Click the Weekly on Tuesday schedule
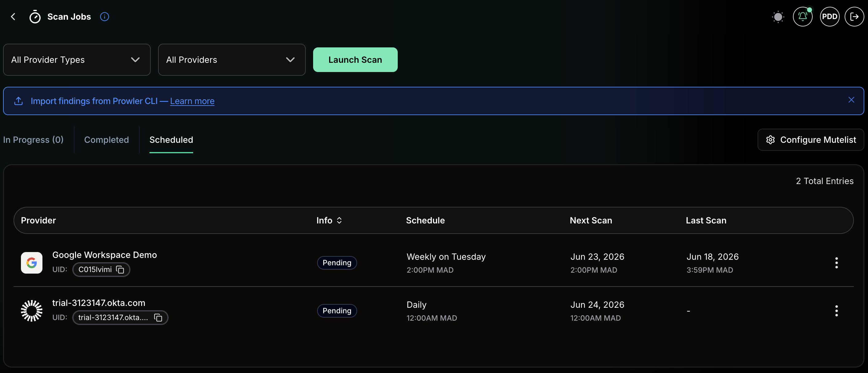 pyautogui.click(x=446, y=257)
